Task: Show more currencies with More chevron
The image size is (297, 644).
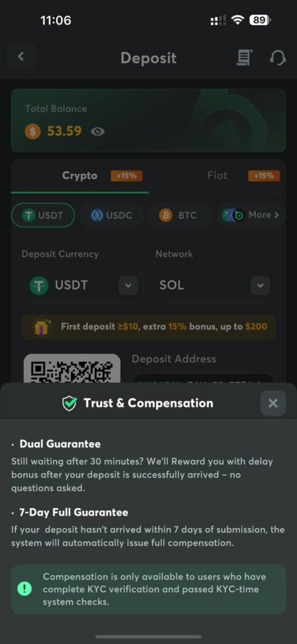Action: pyautogui.click(x=250, y=215)
